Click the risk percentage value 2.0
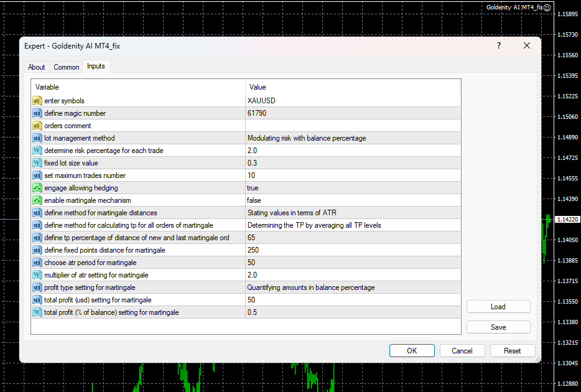 click(x=353, y=151)
